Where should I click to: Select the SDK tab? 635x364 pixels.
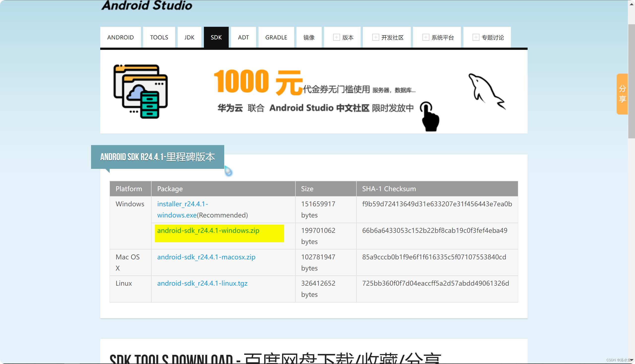coord(216,37)
